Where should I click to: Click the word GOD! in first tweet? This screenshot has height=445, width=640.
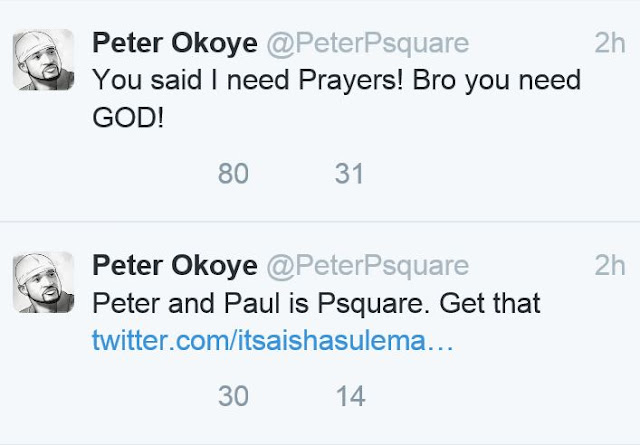point(128,118)
